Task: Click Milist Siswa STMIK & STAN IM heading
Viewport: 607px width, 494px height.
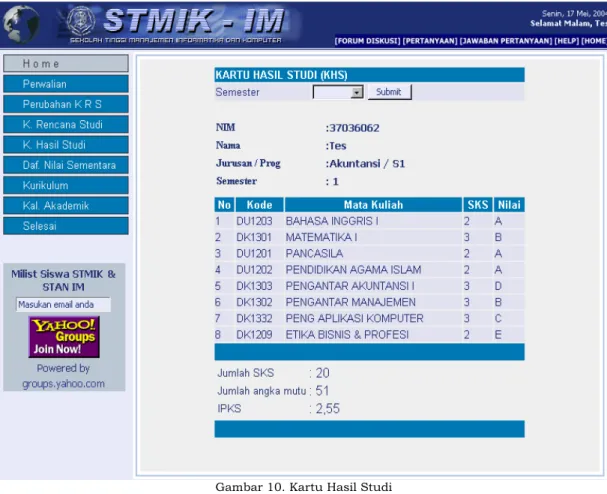Action: (63, 281)
